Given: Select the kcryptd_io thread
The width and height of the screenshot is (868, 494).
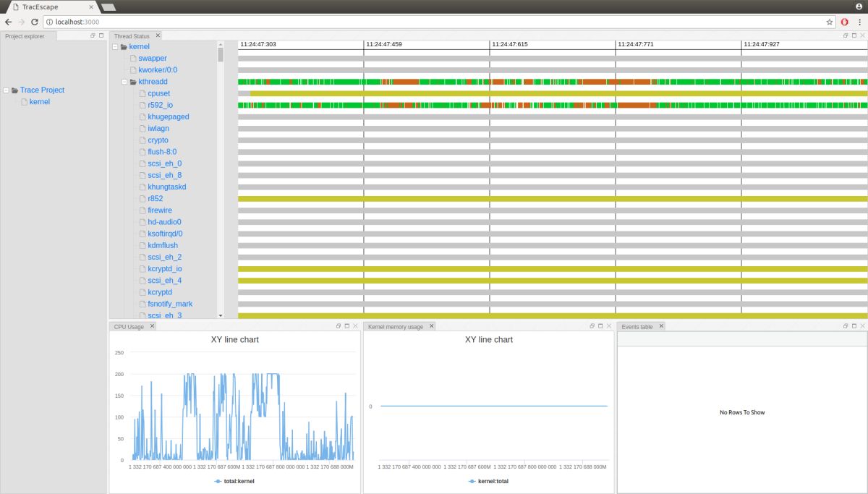Looking at the screenshot, I should click(165, 268).
